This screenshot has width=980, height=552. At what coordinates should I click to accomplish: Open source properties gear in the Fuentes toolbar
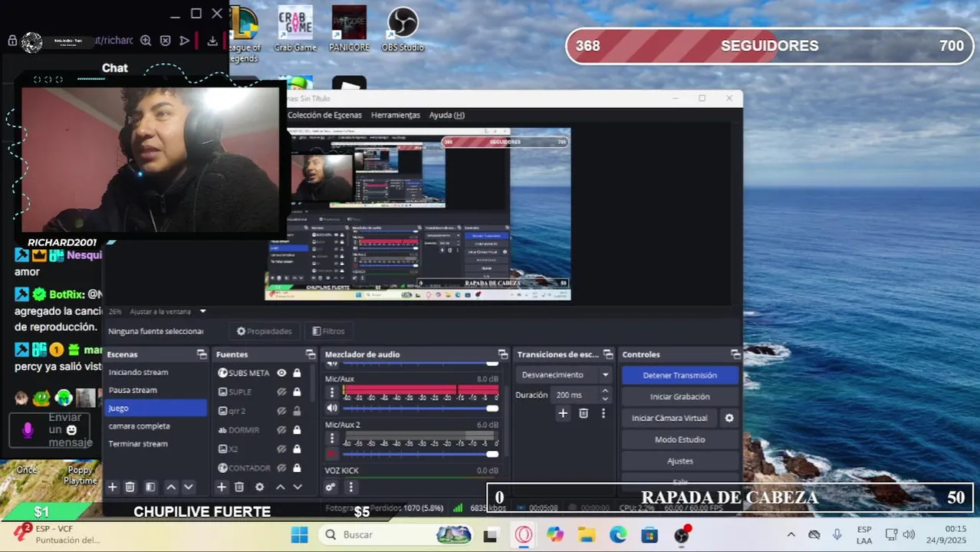pos(259,487)
